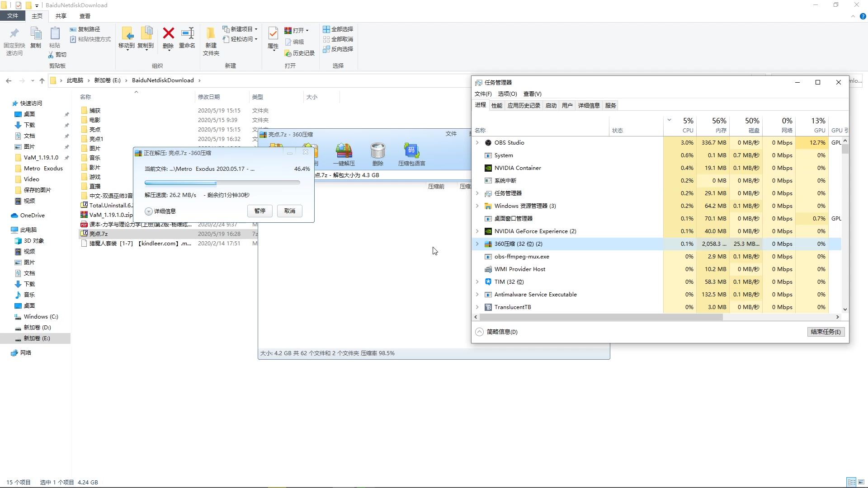Screen dimensions: 868x488
Task: Expand the OBS Studio process group
Action: click(x=477, y=143)
